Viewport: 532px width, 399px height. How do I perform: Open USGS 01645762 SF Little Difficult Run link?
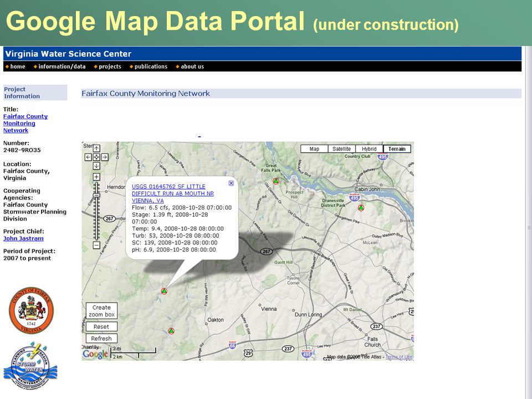[173, 193]
